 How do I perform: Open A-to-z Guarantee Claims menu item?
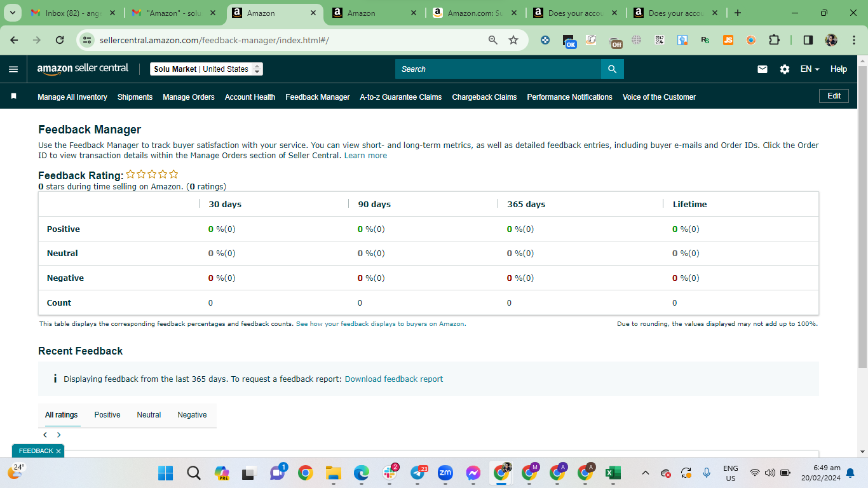(x=401, y=97)
